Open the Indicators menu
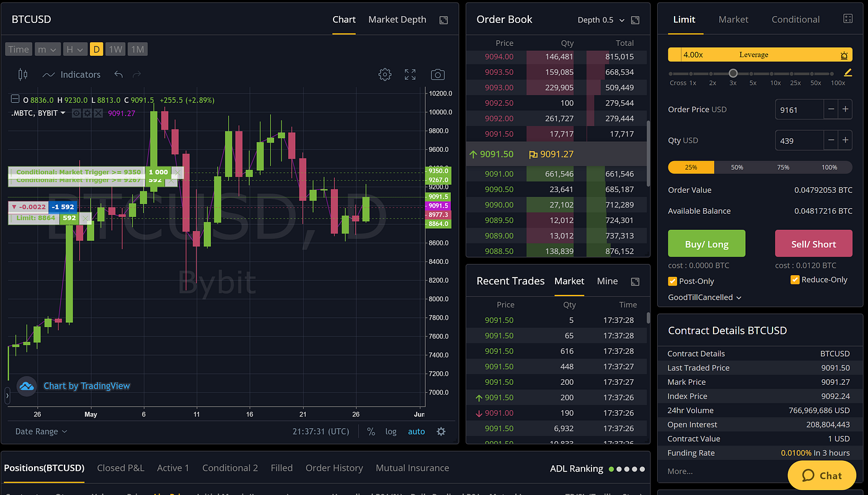This screenshot has width=868, height=495. point(71,74)
